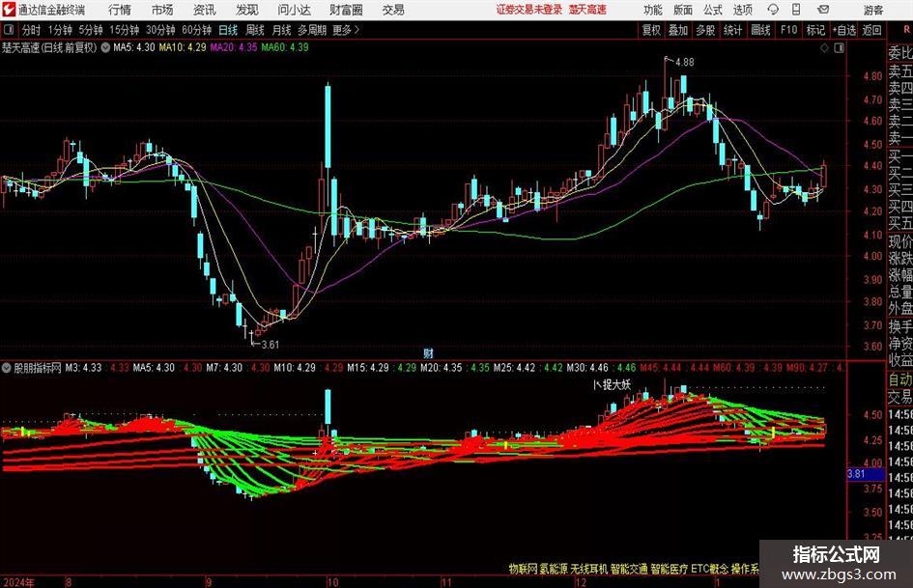Toggle the side panel icon at chart top right
The image size is (913, 588).
tap(839, 48)
